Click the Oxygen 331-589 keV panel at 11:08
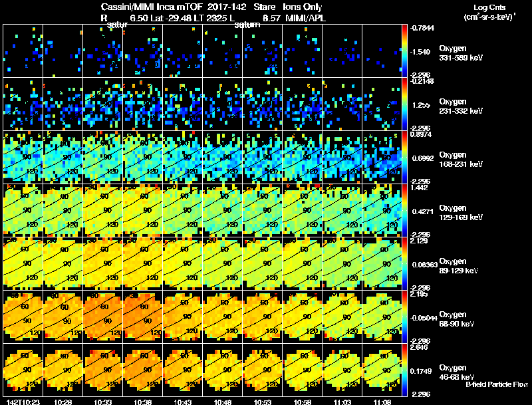The width and height of the screenshot is (532, 405). pos(382,51)
